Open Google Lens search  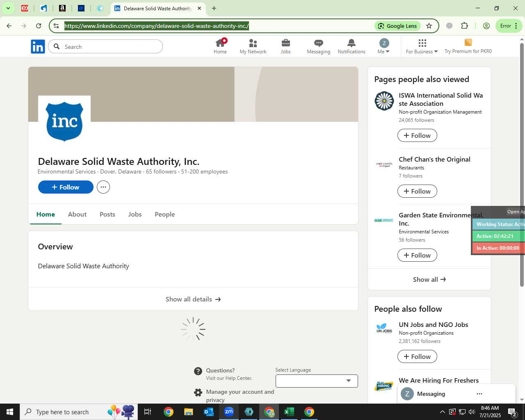(397, 26)
